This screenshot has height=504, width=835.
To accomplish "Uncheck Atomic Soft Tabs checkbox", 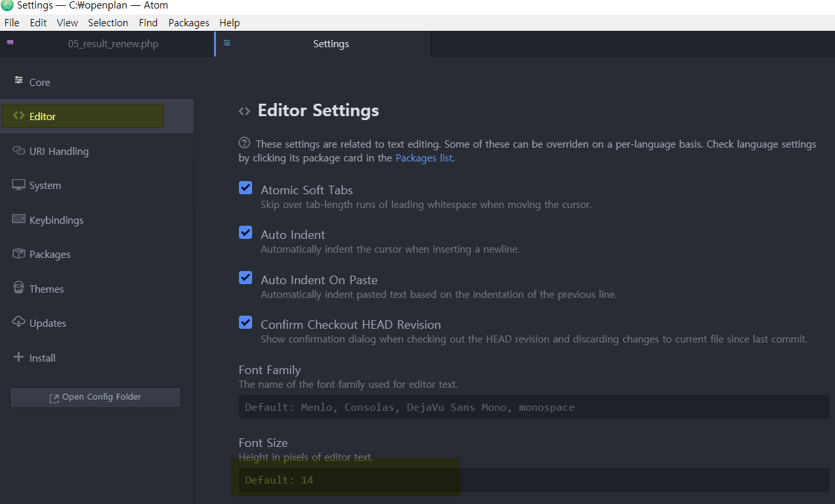I will pyautogui.click(x=246, y=188).
